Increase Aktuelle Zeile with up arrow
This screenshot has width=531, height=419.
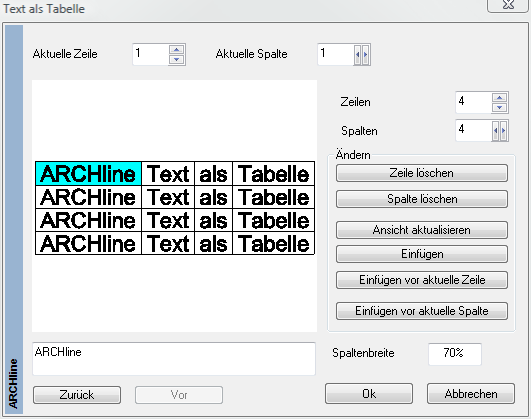click(176, 49)
